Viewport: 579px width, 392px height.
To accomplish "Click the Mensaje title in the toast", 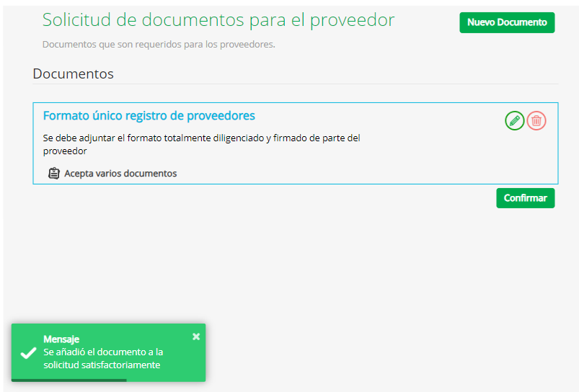I will pos(61,339).
